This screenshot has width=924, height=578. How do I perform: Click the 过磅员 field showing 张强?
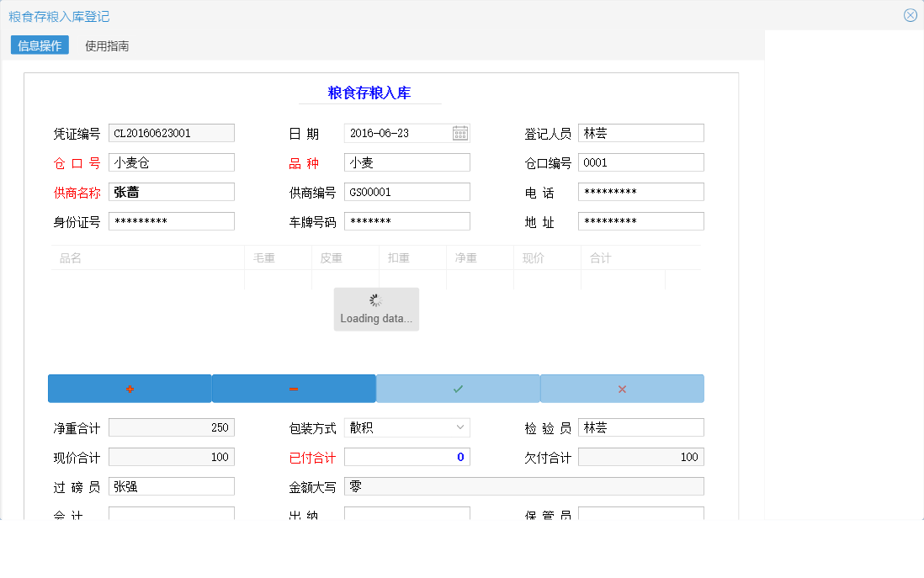click(171, 485)
